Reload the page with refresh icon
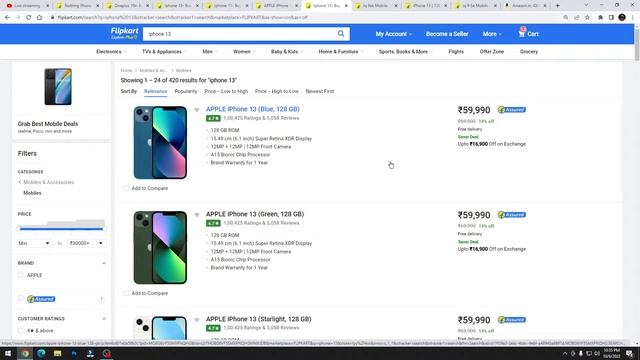640x360 pixels. click(x=29, y=18)
